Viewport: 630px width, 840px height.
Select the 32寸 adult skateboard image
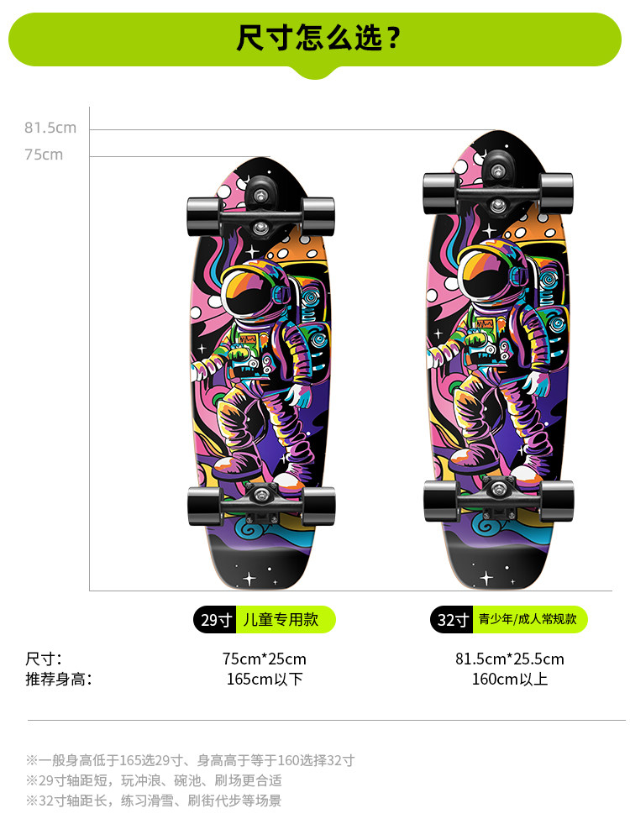498,360
